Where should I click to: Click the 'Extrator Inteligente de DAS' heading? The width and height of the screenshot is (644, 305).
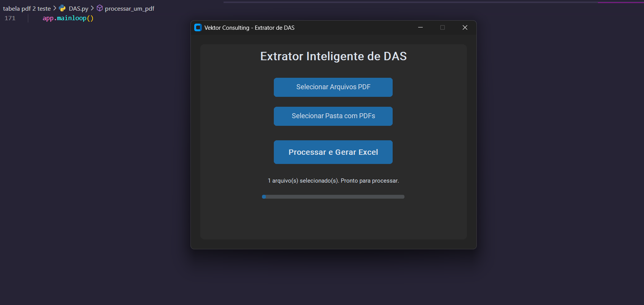[333, 56]
